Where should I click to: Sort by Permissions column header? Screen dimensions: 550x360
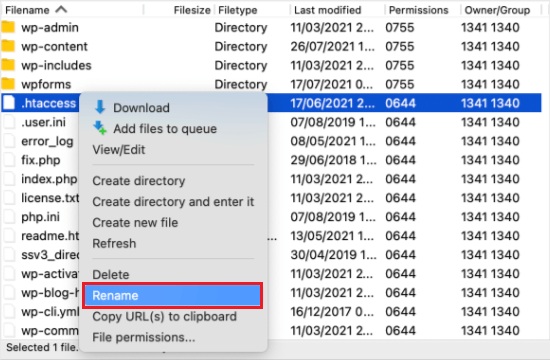418,10
